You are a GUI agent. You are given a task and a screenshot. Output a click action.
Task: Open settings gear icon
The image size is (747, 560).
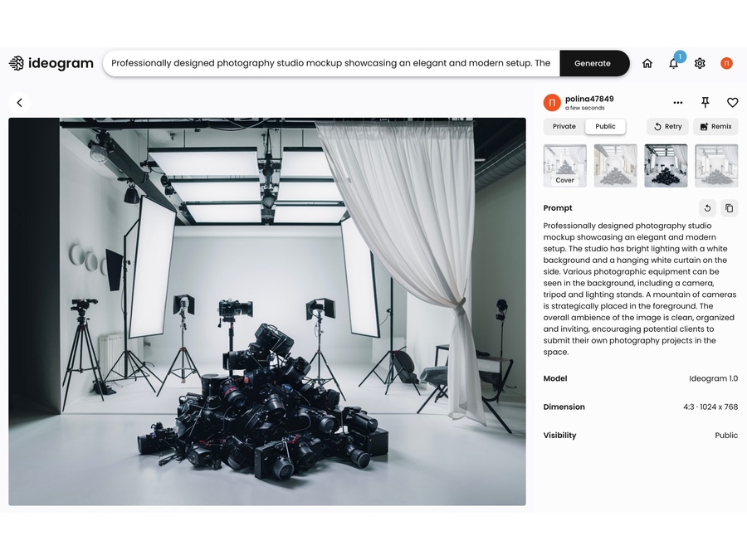click(x=700, y=63)
